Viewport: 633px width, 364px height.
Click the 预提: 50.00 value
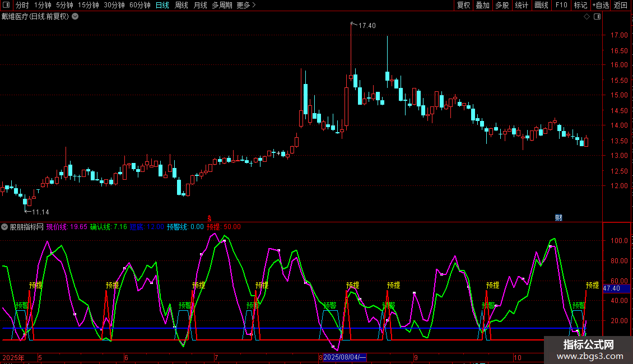click(x=224, y=227)
